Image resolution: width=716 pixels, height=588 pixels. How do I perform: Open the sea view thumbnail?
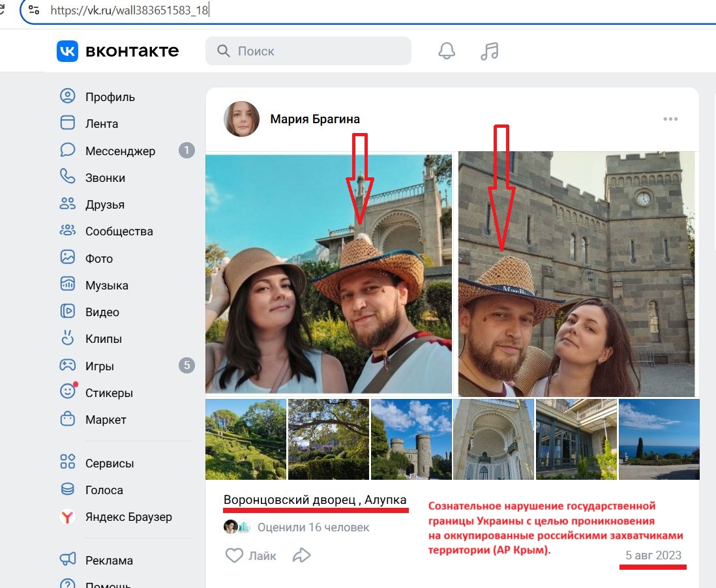659,439
